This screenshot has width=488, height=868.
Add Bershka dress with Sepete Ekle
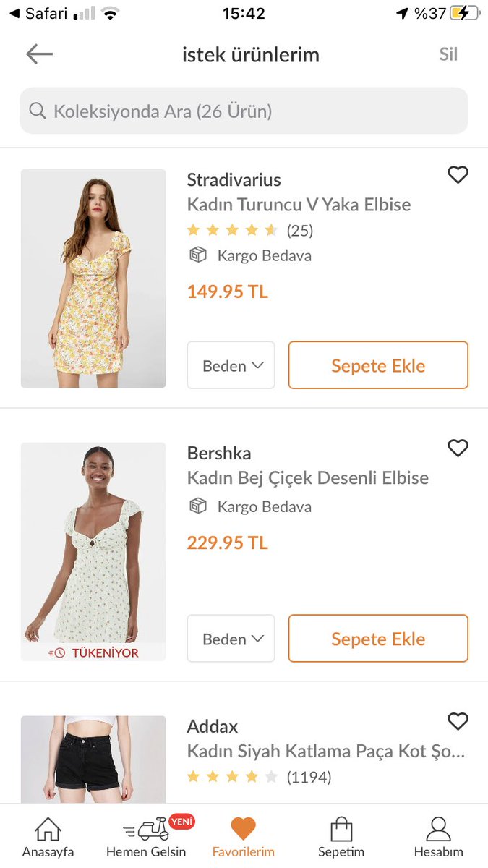click(378, 639)
